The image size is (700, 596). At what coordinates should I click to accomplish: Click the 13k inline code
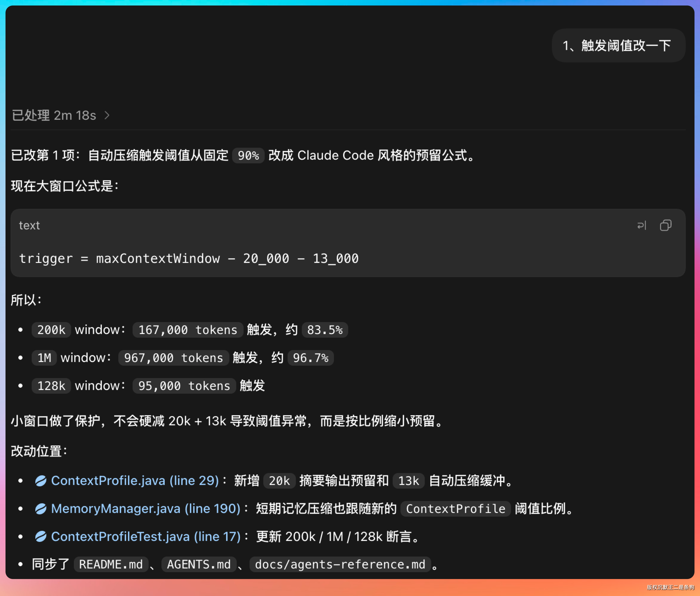click(x=408, y=481)
